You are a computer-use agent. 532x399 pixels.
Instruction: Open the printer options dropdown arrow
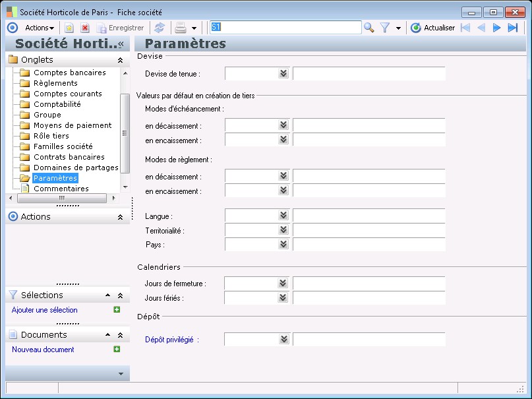pos(194,28)
